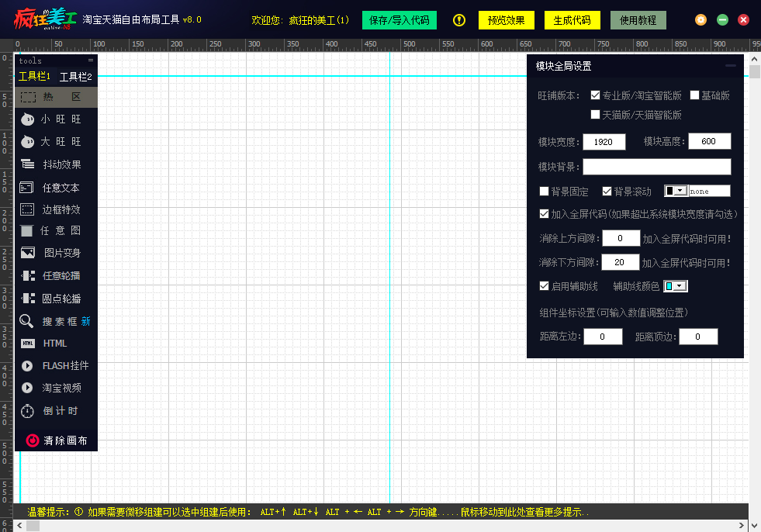Viewport: 761px width, 532px height.
Task: Click the 组件坐标设置 label text
Action: (x=614, y=313)
